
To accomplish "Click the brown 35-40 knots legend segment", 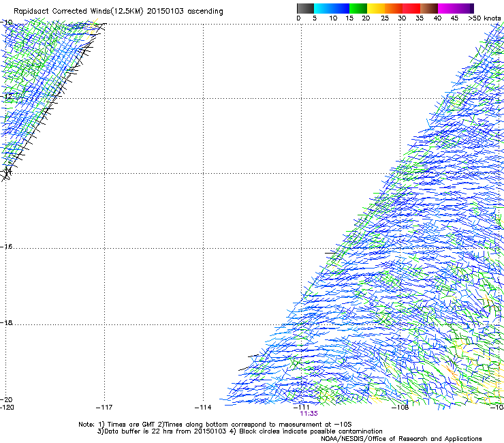I will pos(429,8).
